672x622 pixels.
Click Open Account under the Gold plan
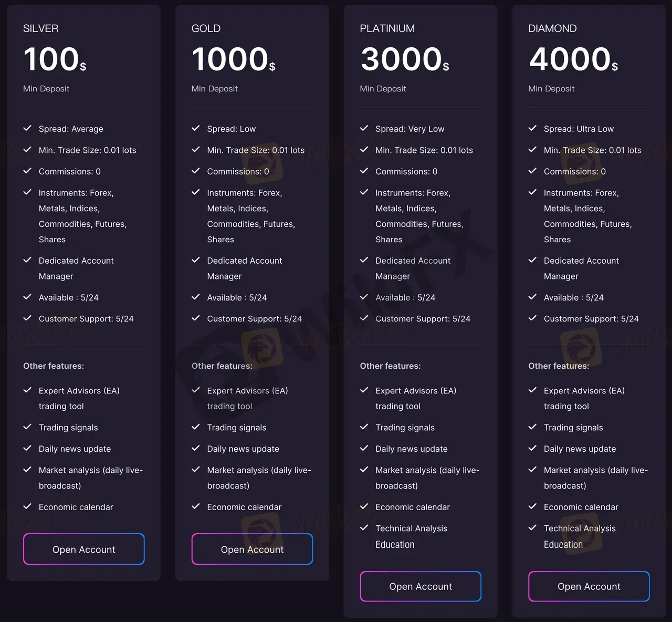(252, 549)
